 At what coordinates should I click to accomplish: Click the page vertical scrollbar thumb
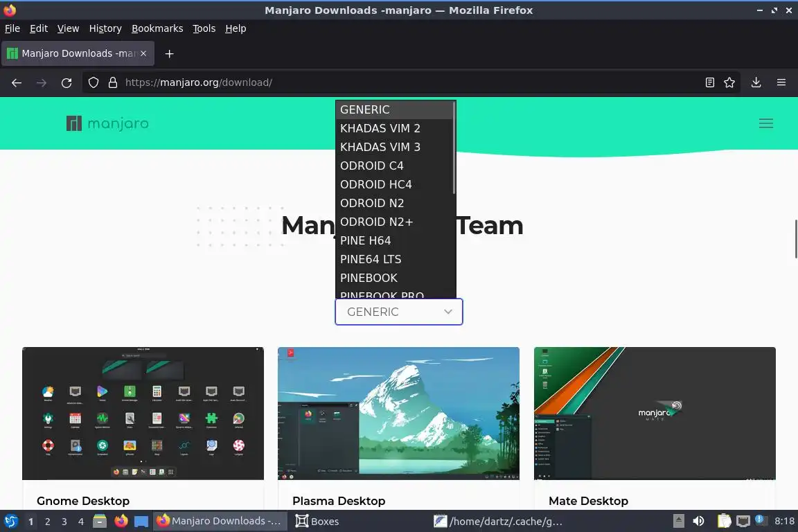795,239
